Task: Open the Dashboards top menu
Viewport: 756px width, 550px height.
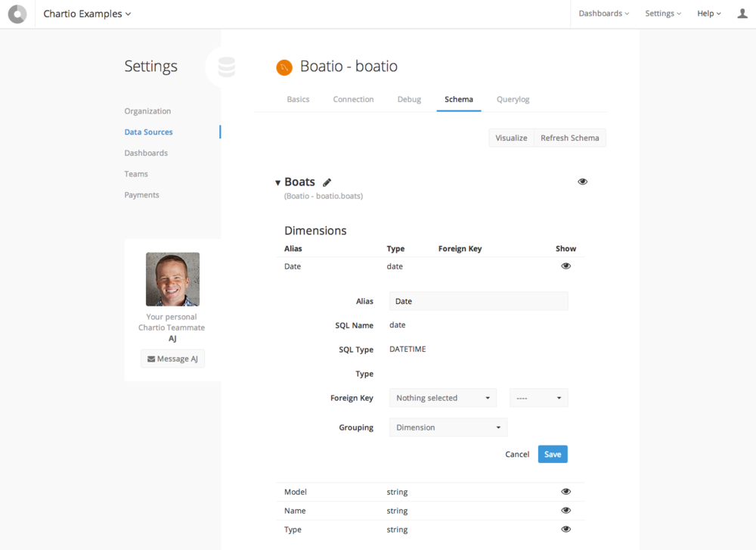Action: pyautogui.click(x=603, y=14)
